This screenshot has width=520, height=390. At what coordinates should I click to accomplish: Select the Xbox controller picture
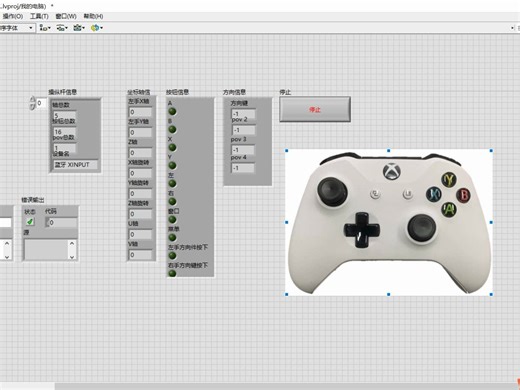pos(389,222)
